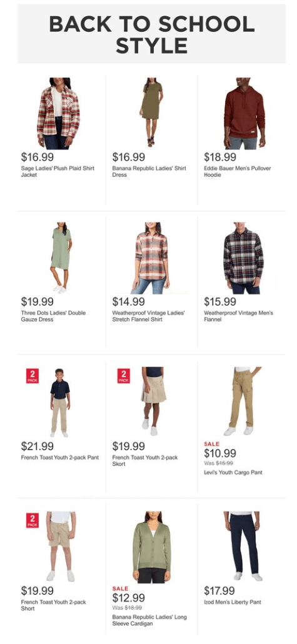This screenshot has height=644, width=297.
Task: Select the Three Dots gauze dress photo
Action: [61, 258]
